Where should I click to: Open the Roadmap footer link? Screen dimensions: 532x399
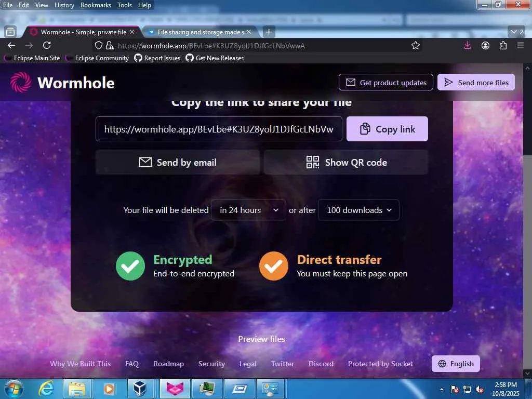pyautogui.click(x=169, y=364)
